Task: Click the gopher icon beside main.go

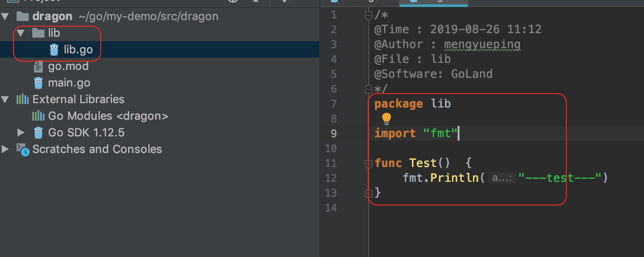Action: click(38, 83)
